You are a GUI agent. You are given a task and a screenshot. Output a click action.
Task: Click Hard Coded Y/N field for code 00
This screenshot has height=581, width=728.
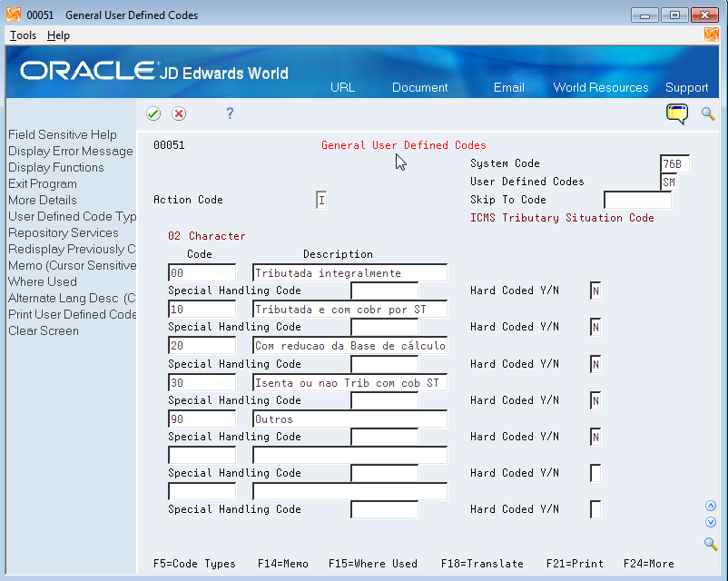click(x=595, y=291)
